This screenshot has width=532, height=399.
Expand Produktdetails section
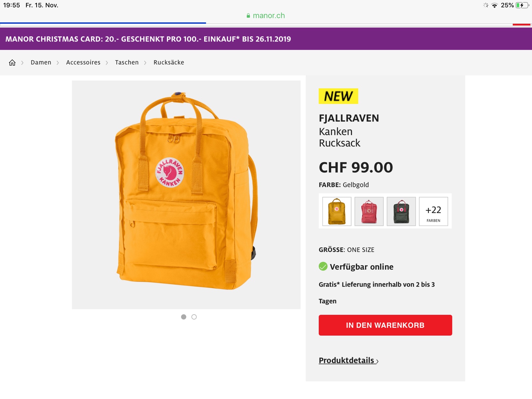(x=348, y=360)
